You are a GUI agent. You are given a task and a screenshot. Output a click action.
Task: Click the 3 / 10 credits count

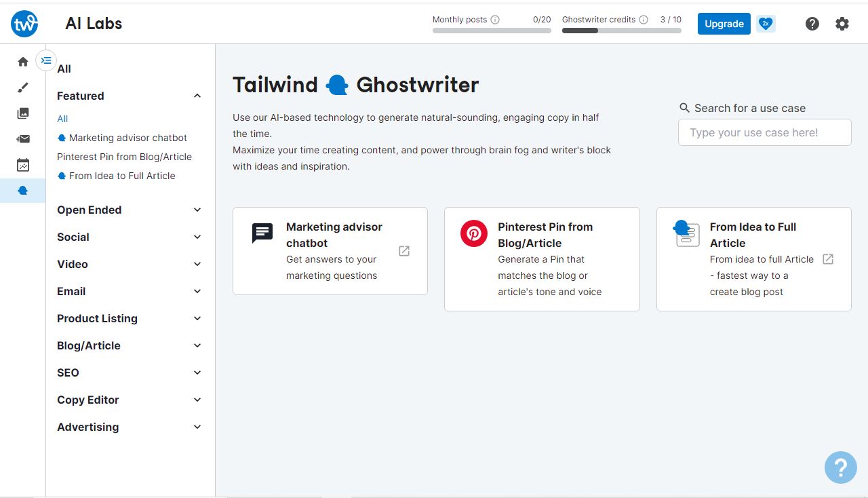click(671, 20)
